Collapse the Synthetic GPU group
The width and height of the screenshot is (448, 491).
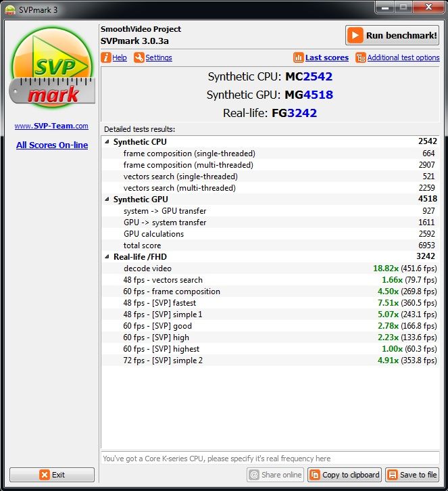pyautogui.click(x=107, y=199)
